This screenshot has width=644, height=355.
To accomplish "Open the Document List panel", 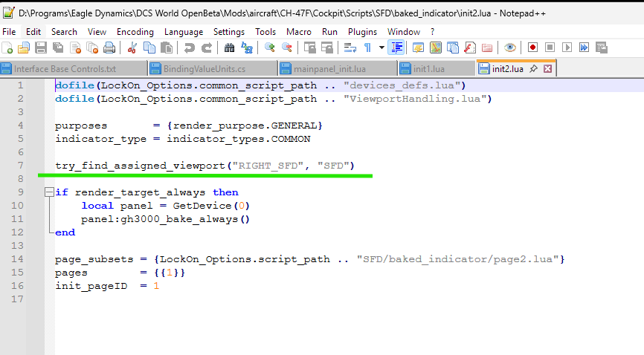I will point(453,48).
